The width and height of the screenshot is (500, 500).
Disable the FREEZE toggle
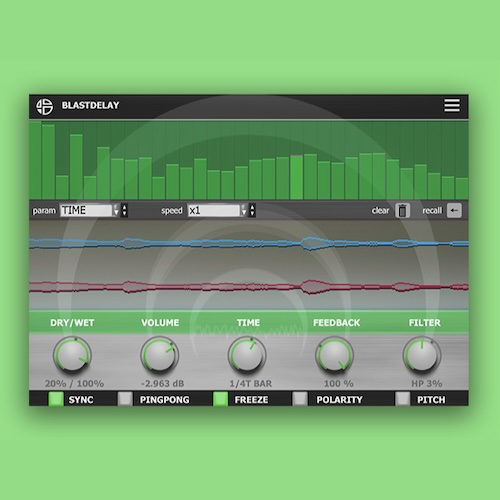coord(220,399)
